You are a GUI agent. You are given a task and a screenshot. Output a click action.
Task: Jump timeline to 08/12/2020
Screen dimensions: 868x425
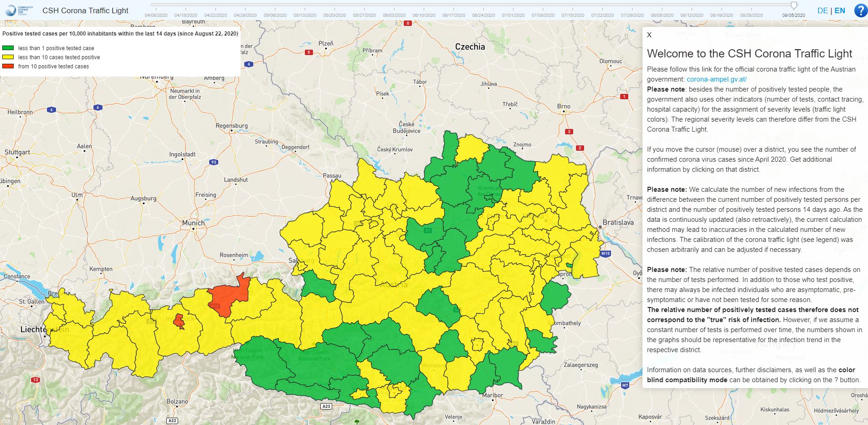[x=692, y=15]
